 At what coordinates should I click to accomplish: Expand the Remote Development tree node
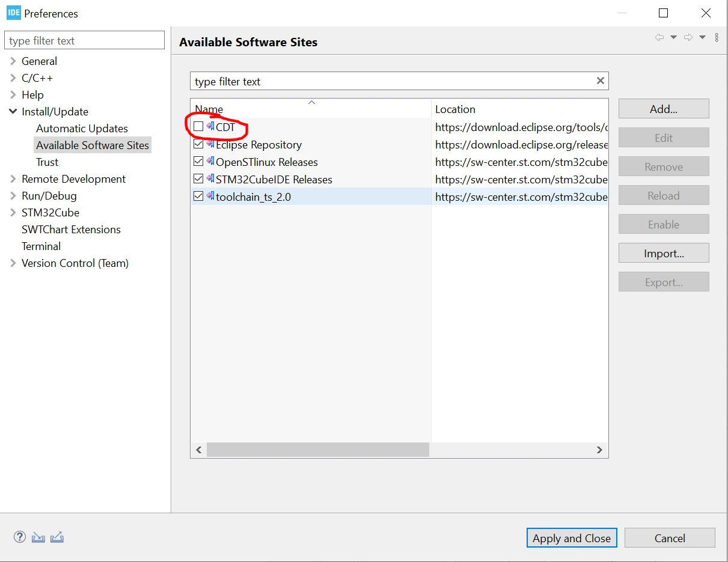click(13, 179)
